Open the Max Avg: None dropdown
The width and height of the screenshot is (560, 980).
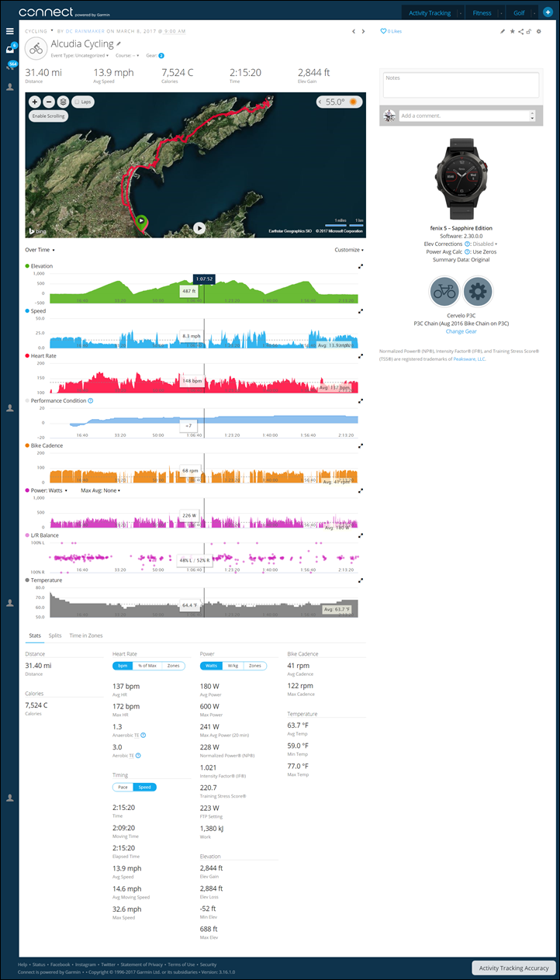click(x=101, y=490)
